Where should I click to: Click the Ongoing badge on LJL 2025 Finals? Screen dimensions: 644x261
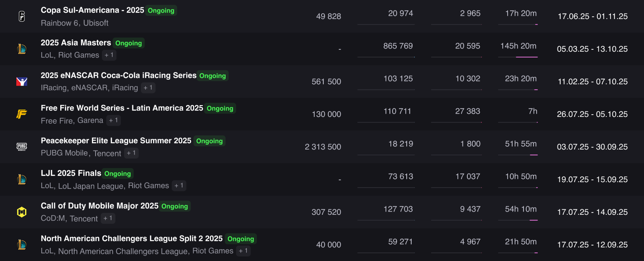[x=118, y=174]
